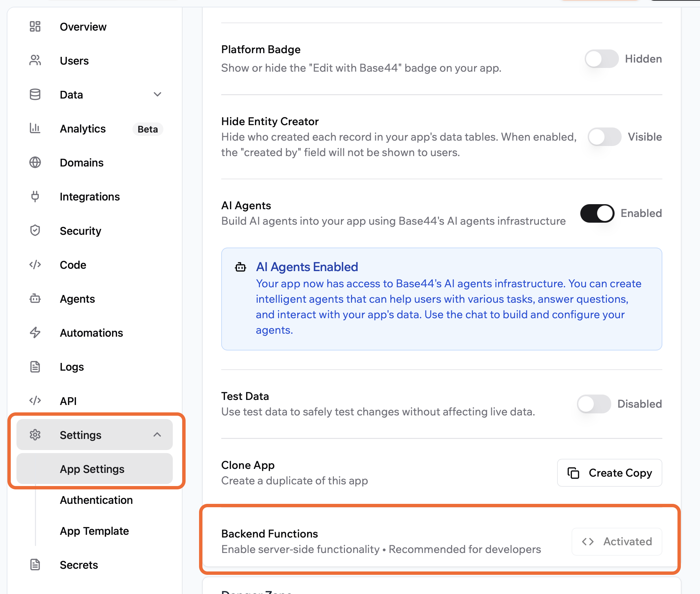
Task: Open the Domains globe icon
Action: [x=35, y=163]
